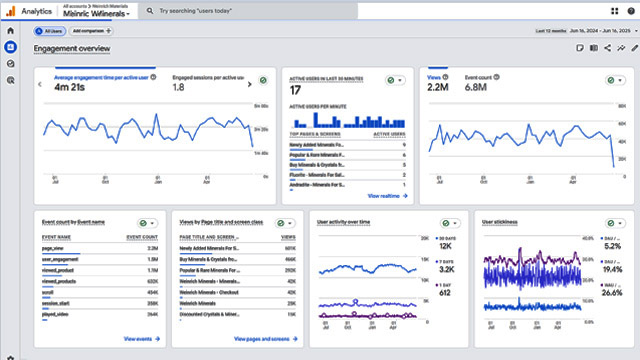Click active users per minute bar chart
Viewport: 640px width, 360px height.
pos(349,120)
